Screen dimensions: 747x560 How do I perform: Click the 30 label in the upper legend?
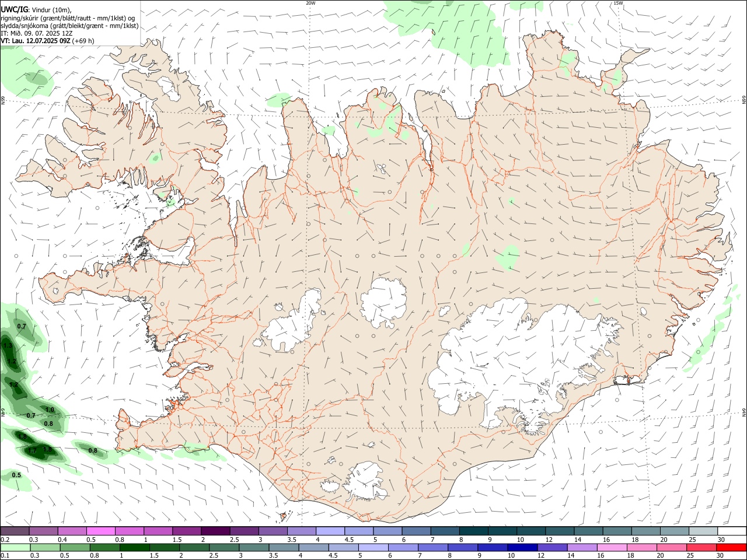(721, 540)
